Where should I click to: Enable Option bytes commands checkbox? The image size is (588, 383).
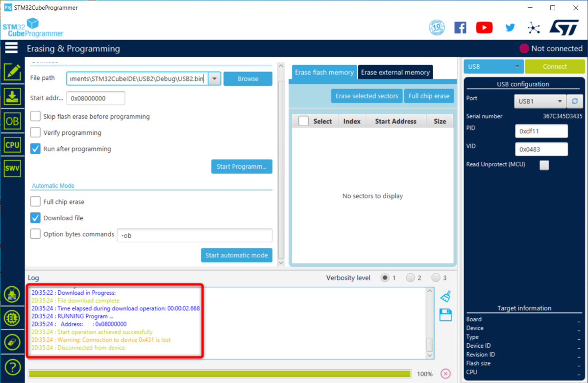tap(35, 234)
